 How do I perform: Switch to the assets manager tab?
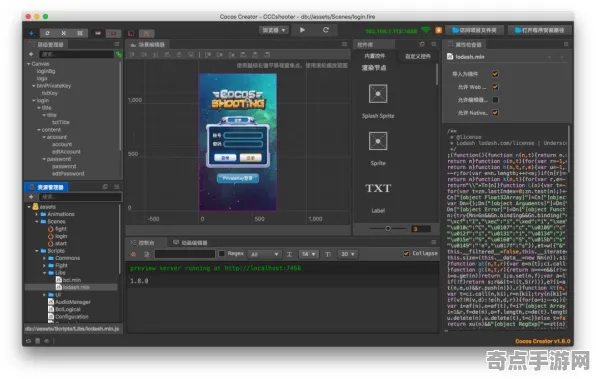[x=46, y=187]
